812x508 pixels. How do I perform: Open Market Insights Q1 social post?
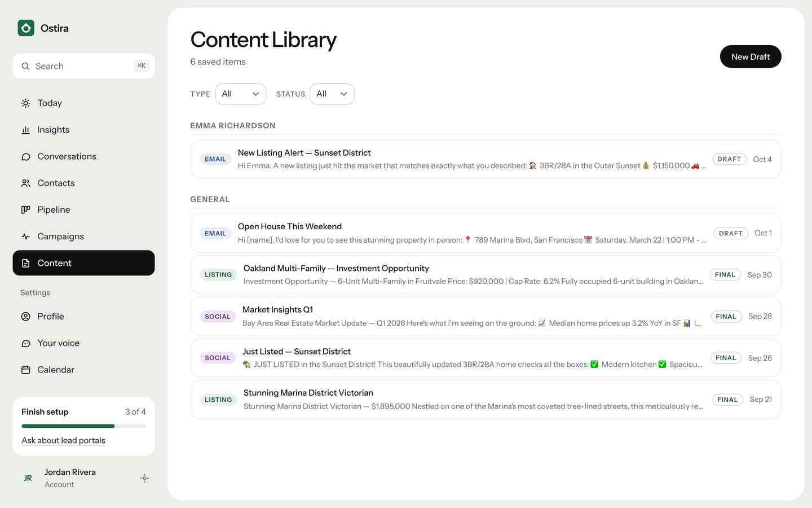[x=486, y=316]
